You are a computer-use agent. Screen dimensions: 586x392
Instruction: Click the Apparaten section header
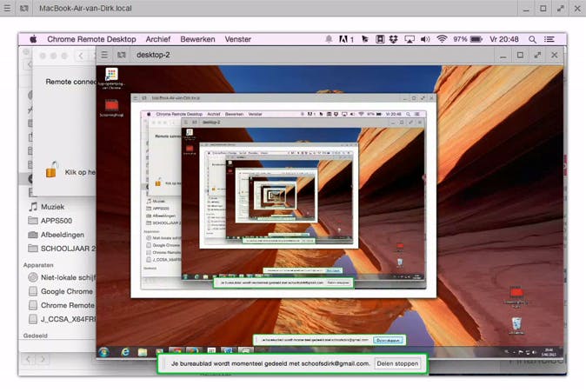(x=38, y=265)
